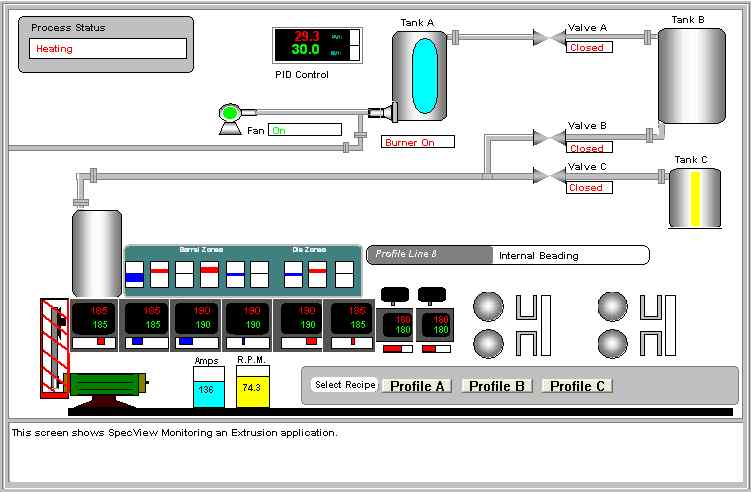
Task: Choose the Profile C recipe button
Action: coord(577,386)
